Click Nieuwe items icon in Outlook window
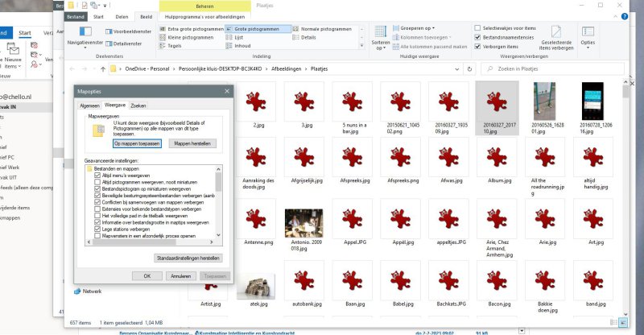This screenshot has width=644, height=335. [x=13, y=49]
